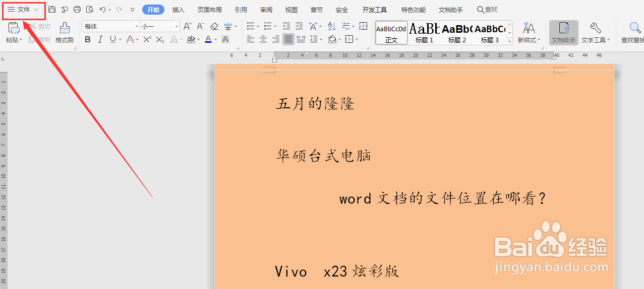The image size is (644, 289).
Task: Click the 开始 Home tab
Action: click(153, 10)
